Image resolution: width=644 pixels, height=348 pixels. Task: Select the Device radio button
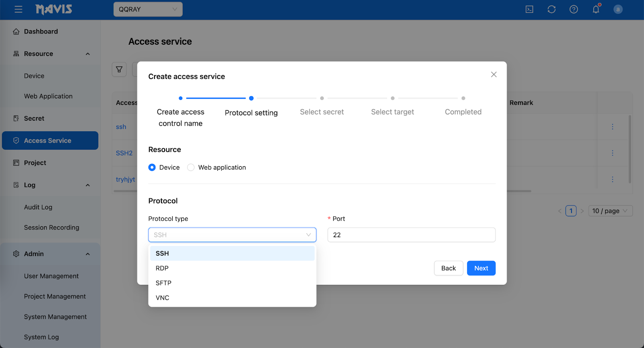(152, 168)
